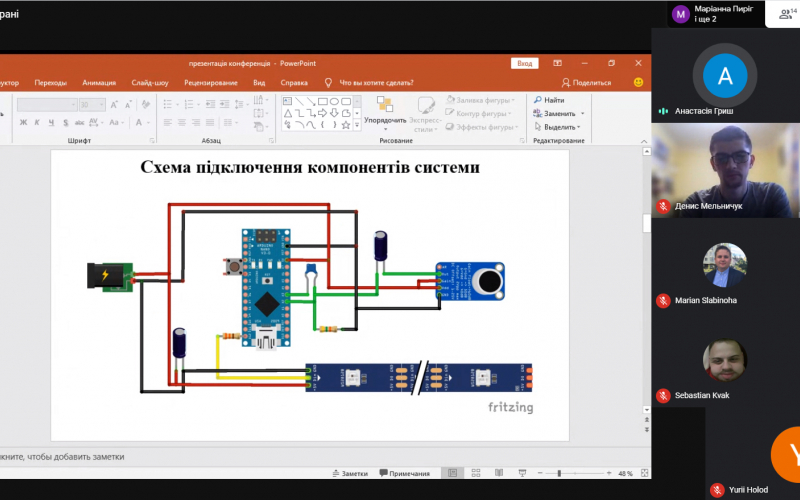The height and width of the screenshot is (500, 800).
Task: Open the Анимация tab
Action: click(99, 83)
